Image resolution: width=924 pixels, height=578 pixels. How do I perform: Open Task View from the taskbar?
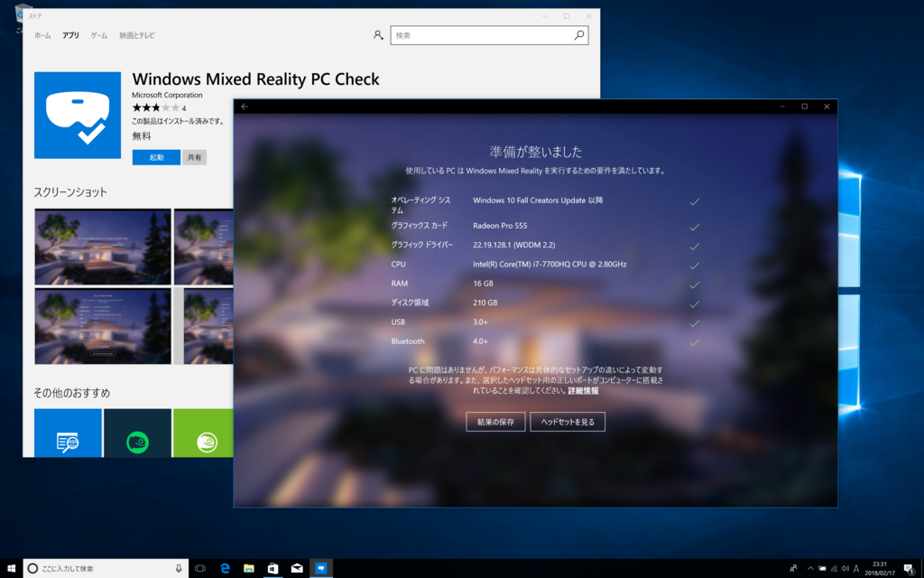[200, 569]
